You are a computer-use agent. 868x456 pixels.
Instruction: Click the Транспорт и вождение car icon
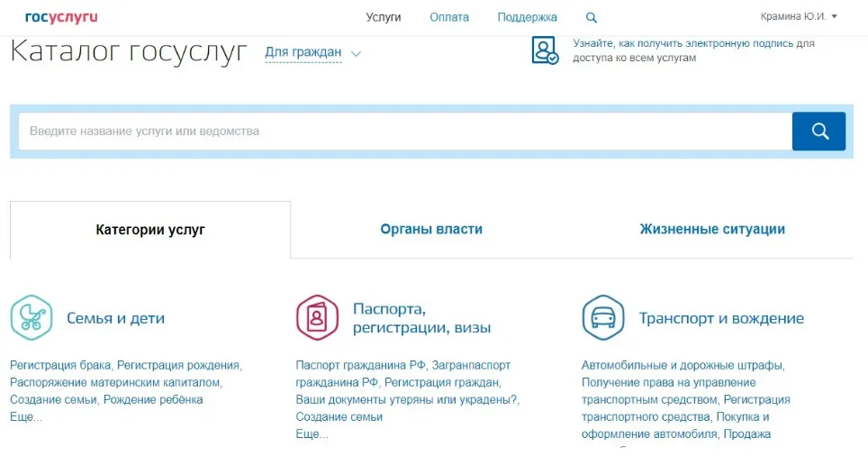tap(603, 317)
